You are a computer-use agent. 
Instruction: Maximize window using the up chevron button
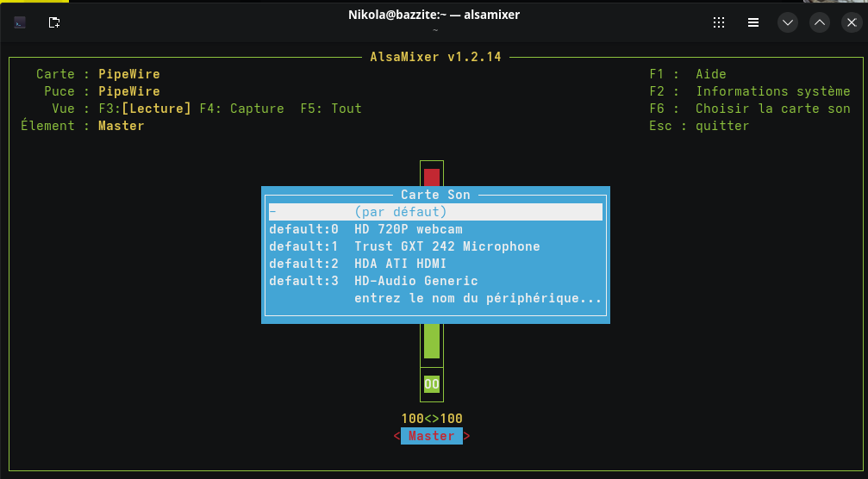pyautogui.click(x=819, y=22)
